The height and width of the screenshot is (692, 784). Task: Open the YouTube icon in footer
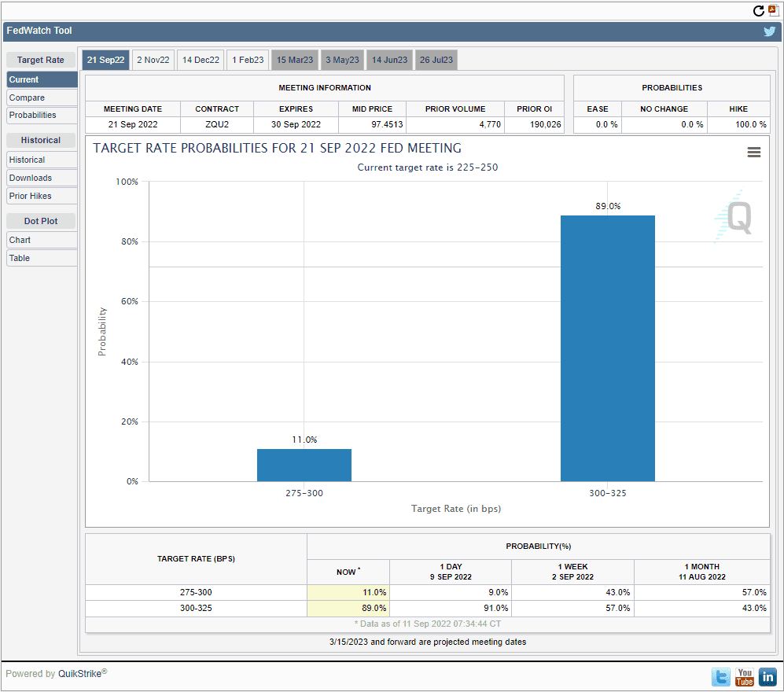(x=745, y=676)
